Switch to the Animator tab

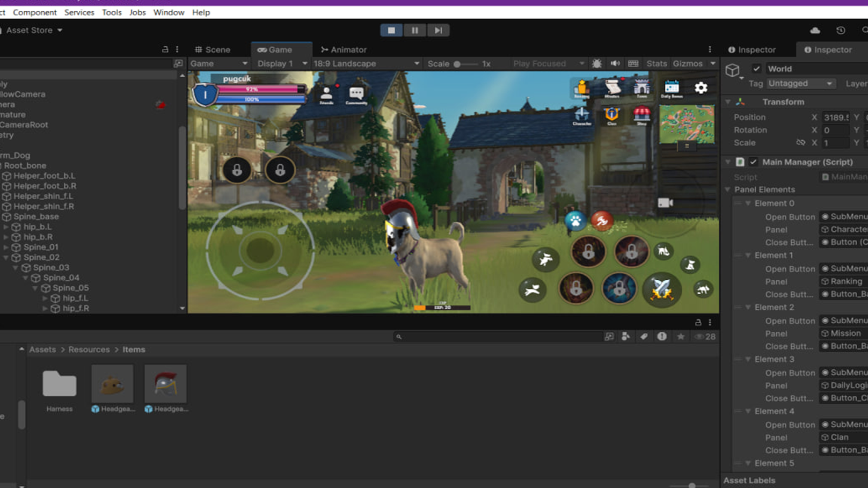[344, 49]
